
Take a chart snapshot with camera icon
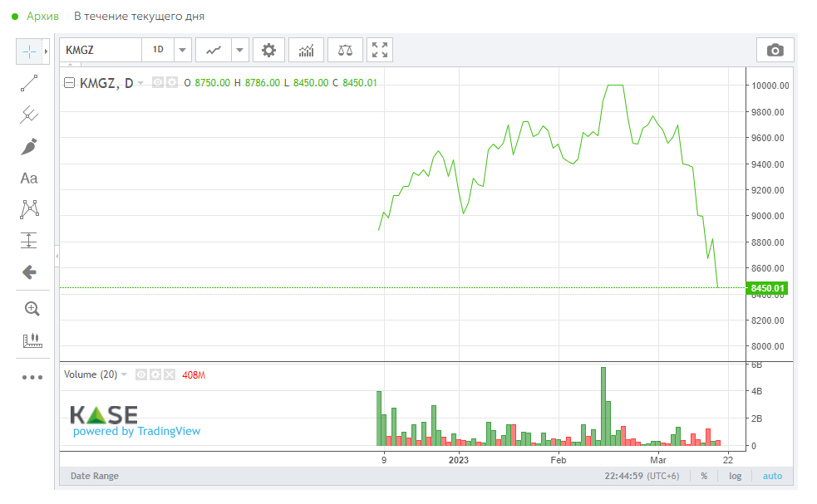[x=775, y=50]
